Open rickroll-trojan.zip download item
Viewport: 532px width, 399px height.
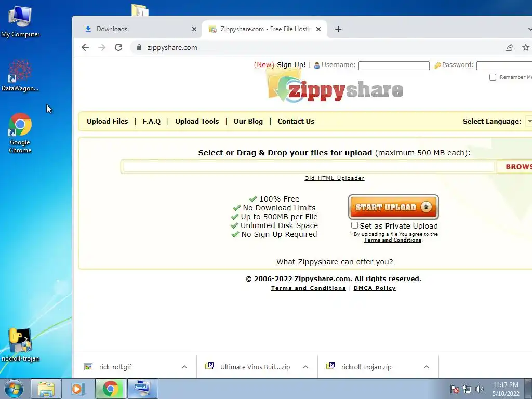tap(366, 367)
